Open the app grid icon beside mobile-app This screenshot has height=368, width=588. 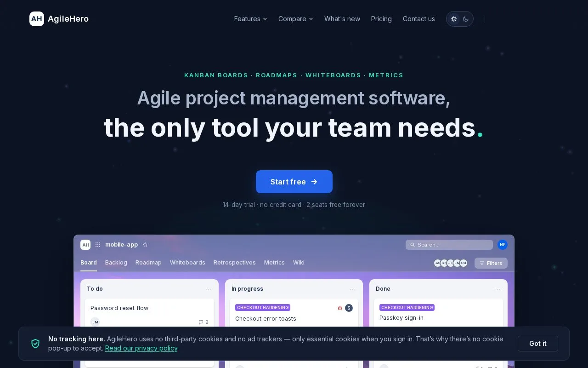pos(98,245)
